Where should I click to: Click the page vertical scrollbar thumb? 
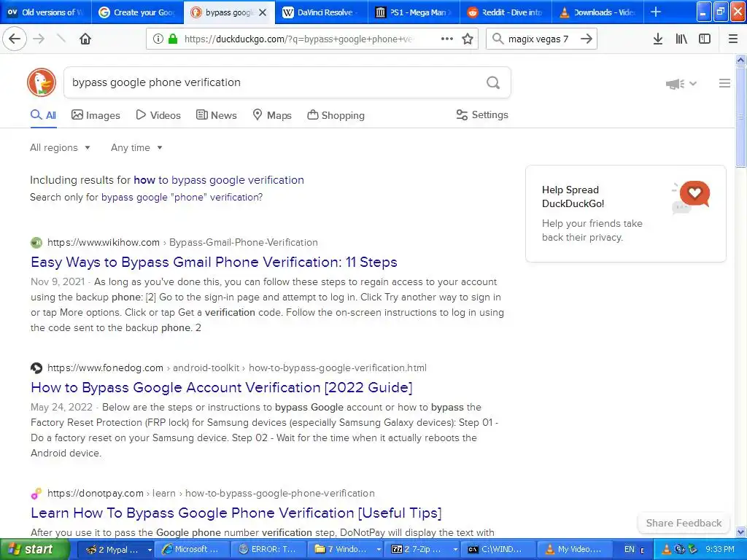pyautogui.click(x=740, y=117)
